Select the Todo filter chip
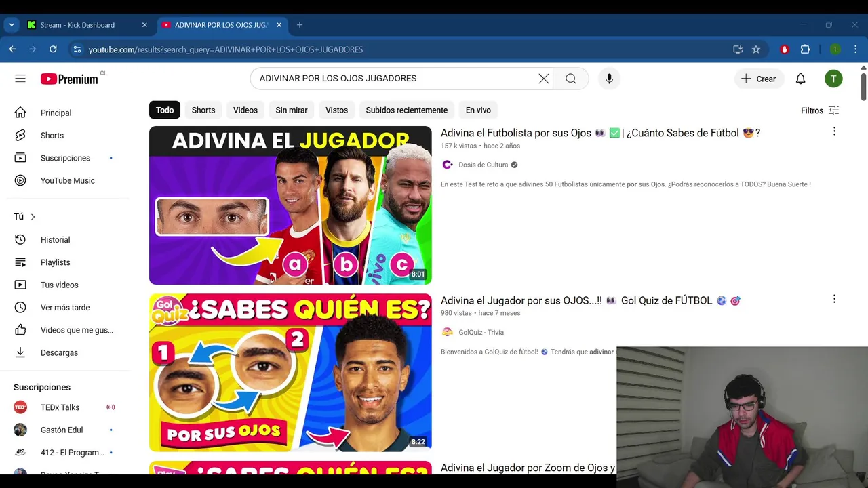Screen dimensions: 868x488 coord(165,110)
